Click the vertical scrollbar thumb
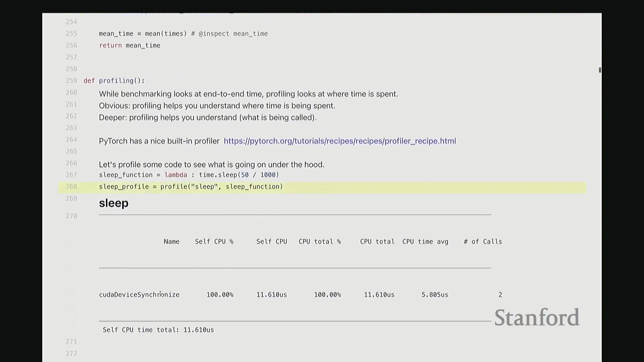Image resolution: width=644 pixels, height=362 pixels. pos(600,70)
